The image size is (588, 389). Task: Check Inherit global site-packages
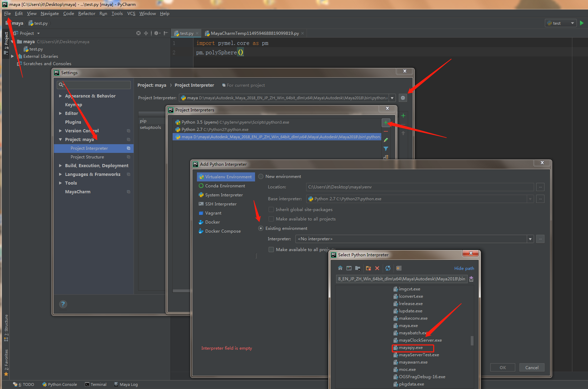click(271, 210)
